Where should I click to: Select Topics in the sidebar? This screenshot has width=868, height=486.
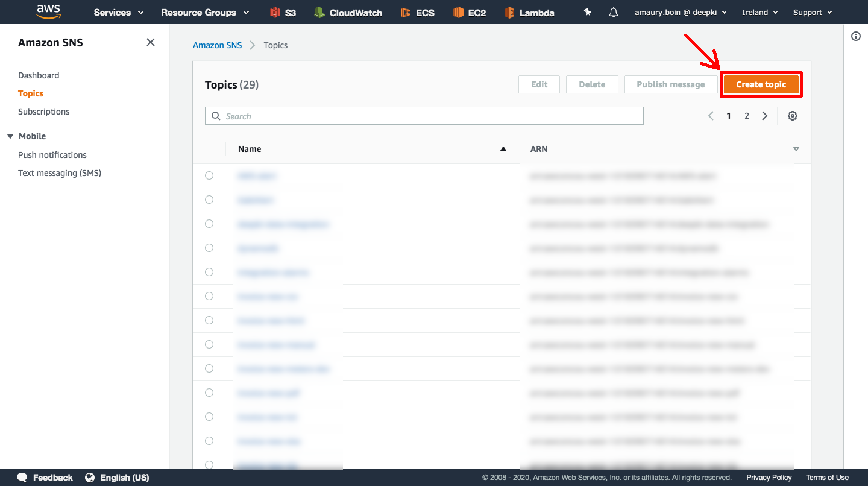pyautogui.click(x=31, y=93)
